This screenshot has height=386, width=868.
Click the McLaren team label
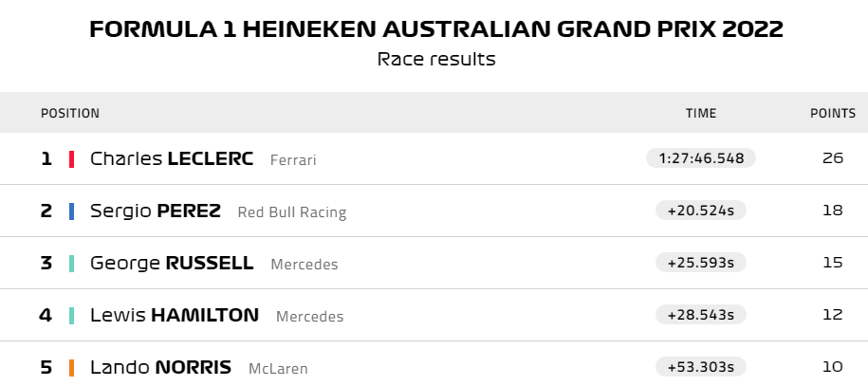[x=278, y=369]
